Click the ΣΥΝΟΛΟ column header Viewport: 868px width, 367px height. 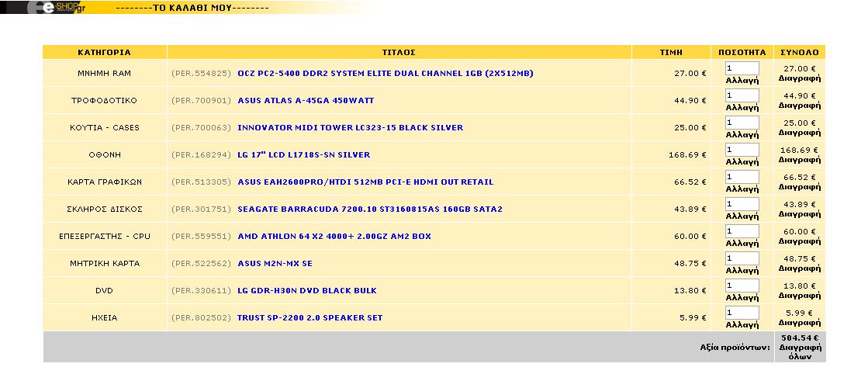click(x=800, y=52)
